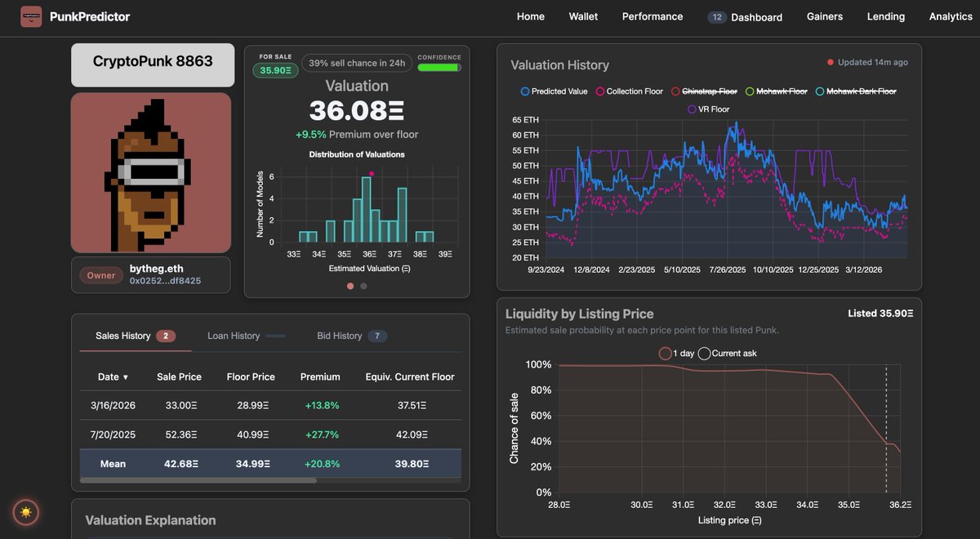Image resolution: width=980 pixels, height=539 pixels.
Task: Click the PunkPredictor logo icon
Action: point(31,16)
